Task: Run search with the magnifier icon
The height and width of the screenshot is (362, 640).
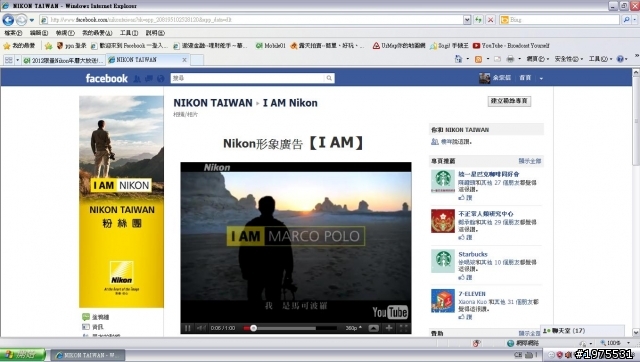Action: click(627, 20)
